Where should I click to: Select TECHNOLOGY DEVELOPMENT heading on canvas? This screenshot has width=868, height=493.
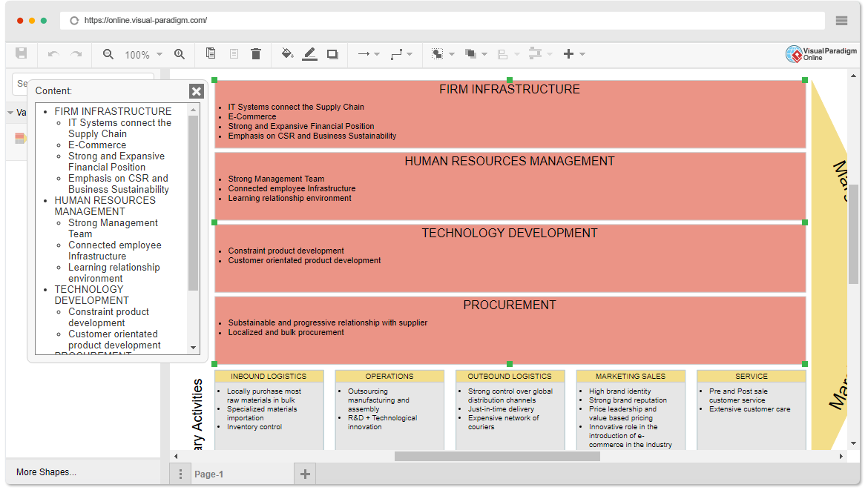509,234
